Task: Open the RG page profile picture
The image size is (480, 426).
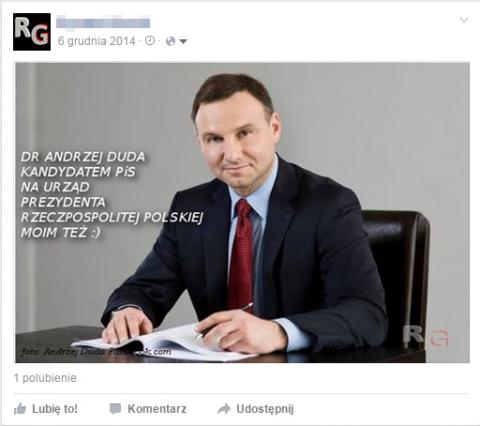Action: click(32, 32)
